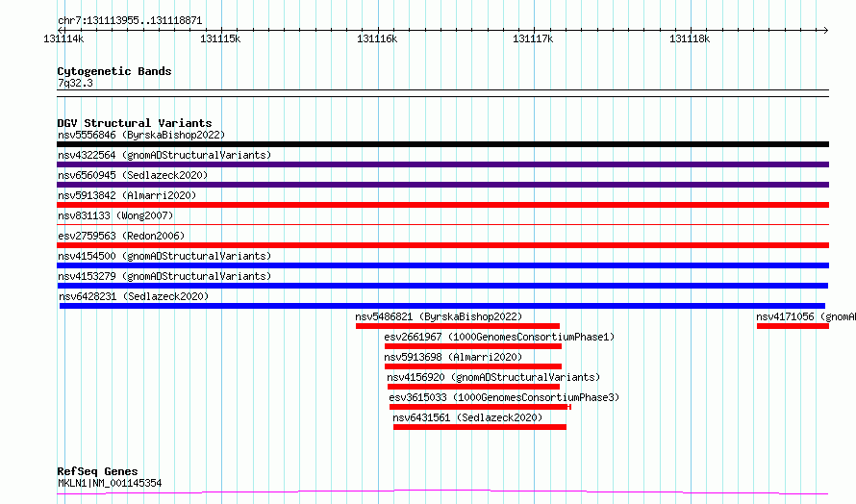
Task: Open nsv4153279 (gnomADStructuralVariants) label
Action: click(164, 276)
